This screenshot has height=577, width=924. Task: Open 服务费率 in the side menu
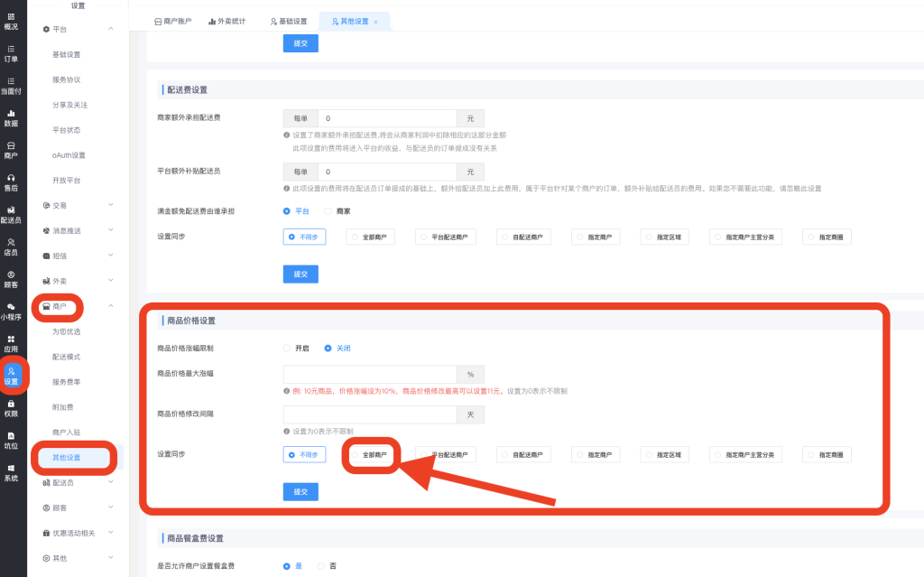pyautogui.click(x=66, y=382)
